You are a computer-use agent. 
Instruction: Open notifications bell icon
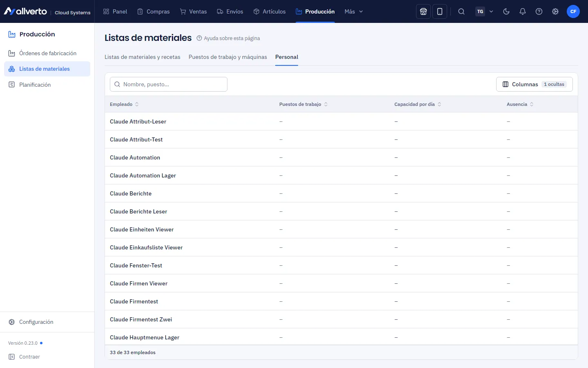pyautogui.click(x=523, y=11)
